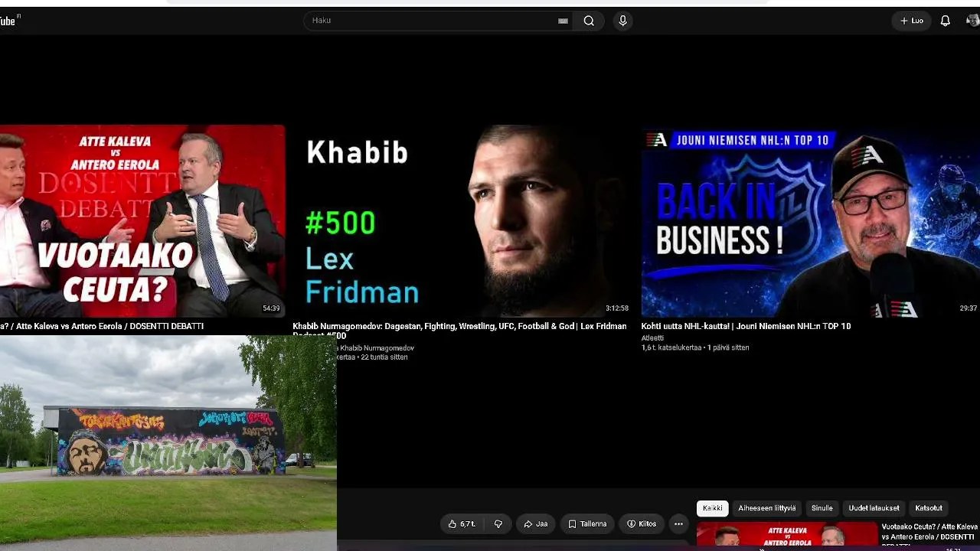Image resolution: width=980 pixels, height=551 pixels.
Task: Click the 3:12:58 duration badge
Action: (617, 308)
